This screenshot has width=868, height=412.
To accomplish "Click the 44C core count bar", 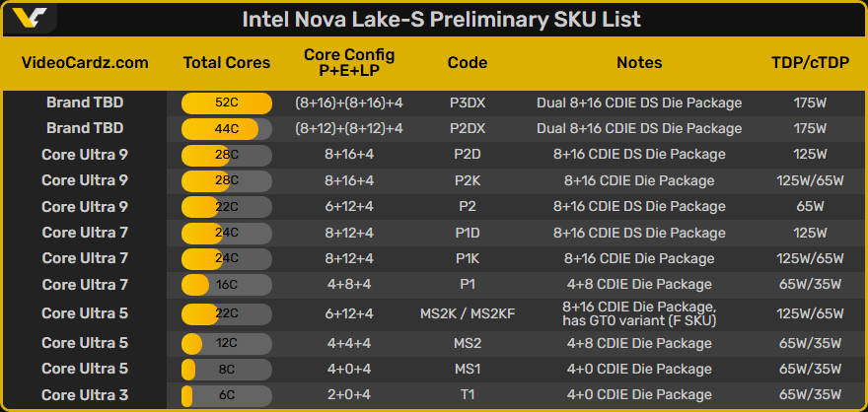I will click(x=227, y=128).
